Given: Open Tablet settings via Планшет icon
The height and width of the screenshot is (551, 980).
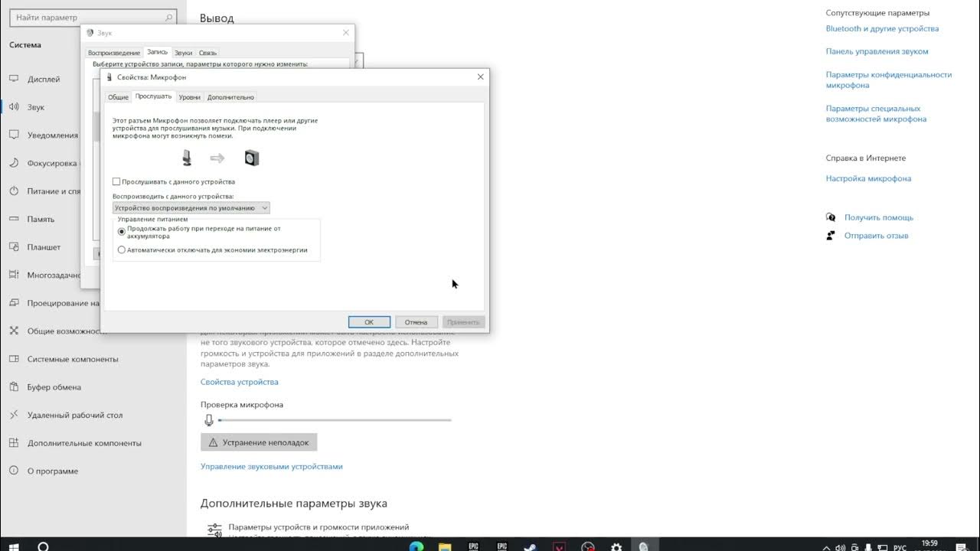Looking at the screenshot, I should [x=14, y=247].
